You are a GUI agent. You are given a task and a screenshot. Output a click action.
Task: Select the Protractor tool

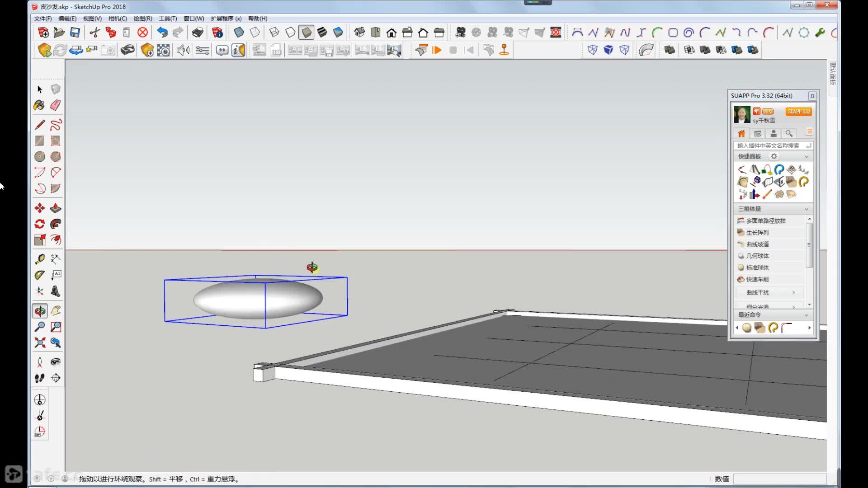[x=40, y=275]
